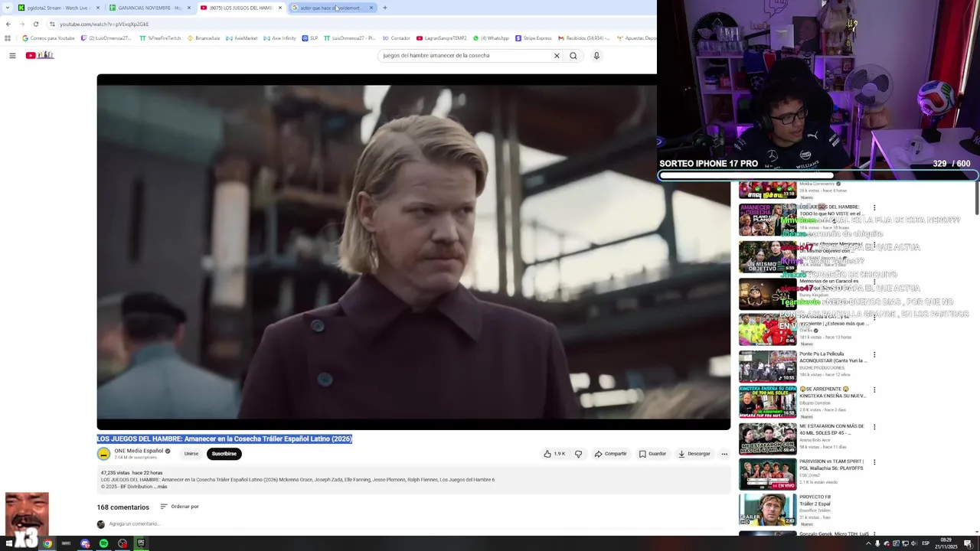
Task: Reload the current page
Action: click(x=35, y=24)
